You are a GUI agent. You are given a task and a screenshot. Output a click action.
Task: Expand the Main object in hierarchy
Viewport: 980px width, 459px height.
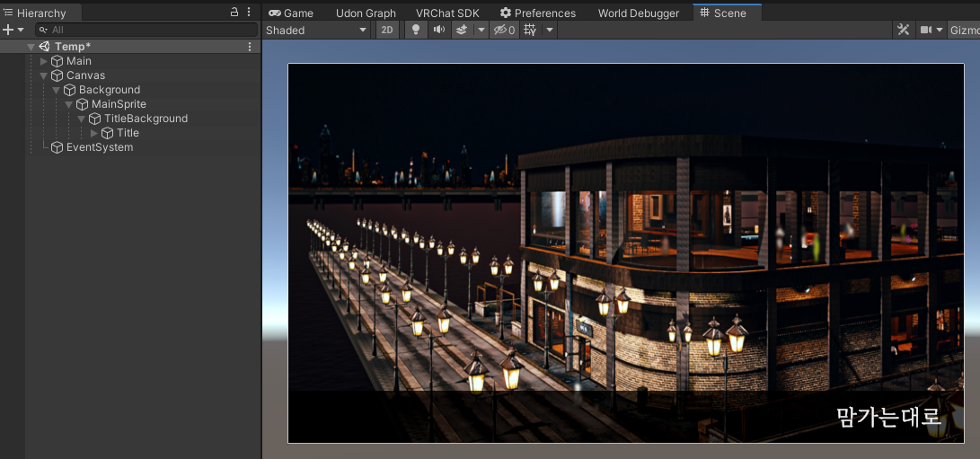[44, 61]
